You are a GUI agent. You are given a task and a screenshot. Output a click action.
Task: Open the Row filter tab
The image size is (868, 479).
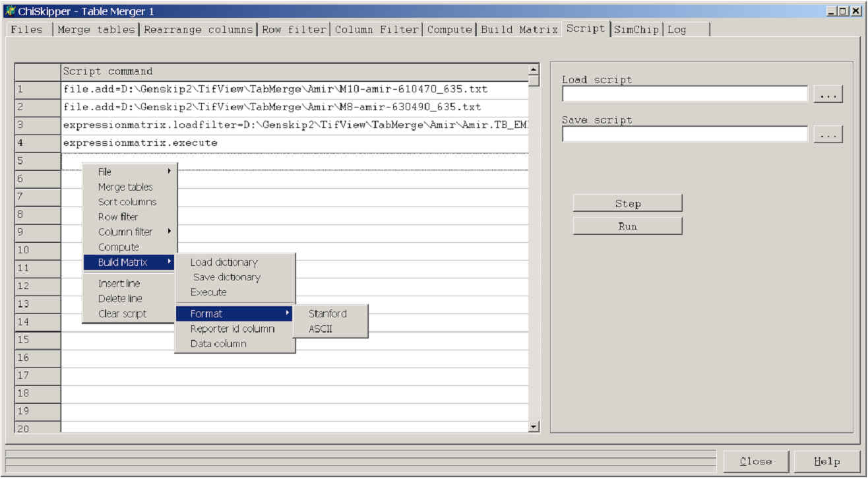294,29
